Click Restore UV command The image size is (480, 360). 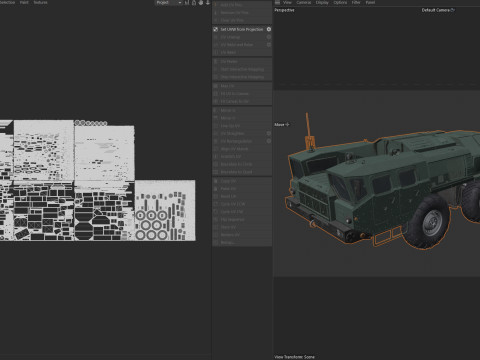tap(242, 235)
